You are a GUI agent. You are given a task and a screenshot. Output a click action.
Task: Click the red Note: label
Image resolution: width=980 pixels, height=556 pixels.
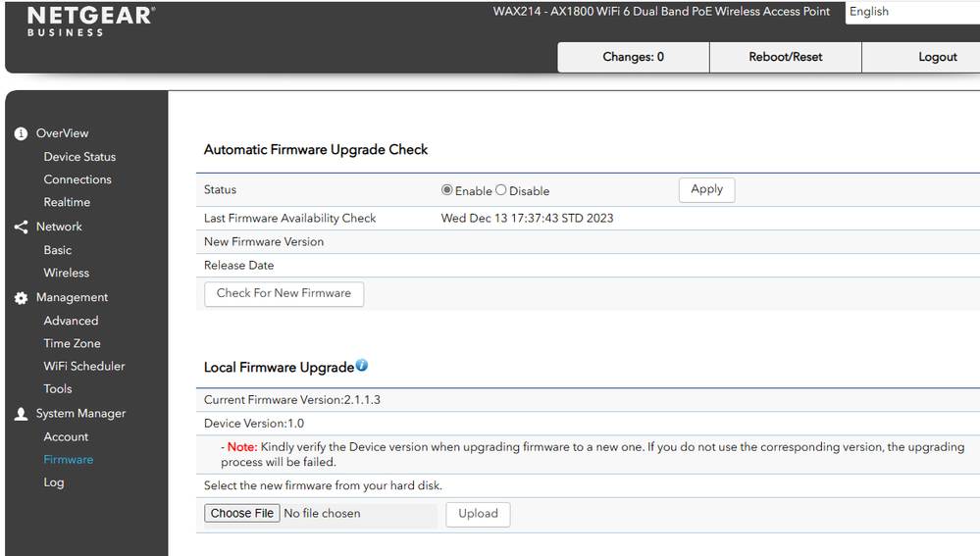(x=242, y=447)
